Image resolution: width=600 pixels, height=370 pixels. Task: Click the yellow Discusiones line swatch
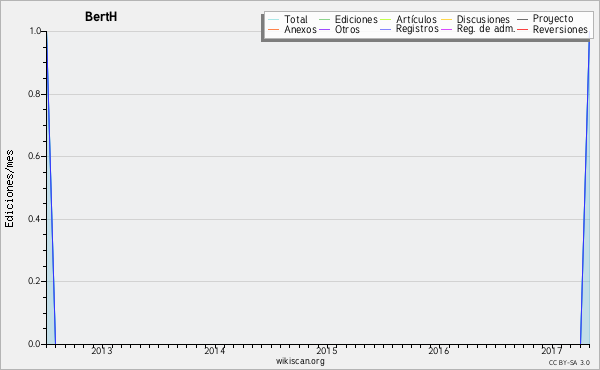(447, 20)
